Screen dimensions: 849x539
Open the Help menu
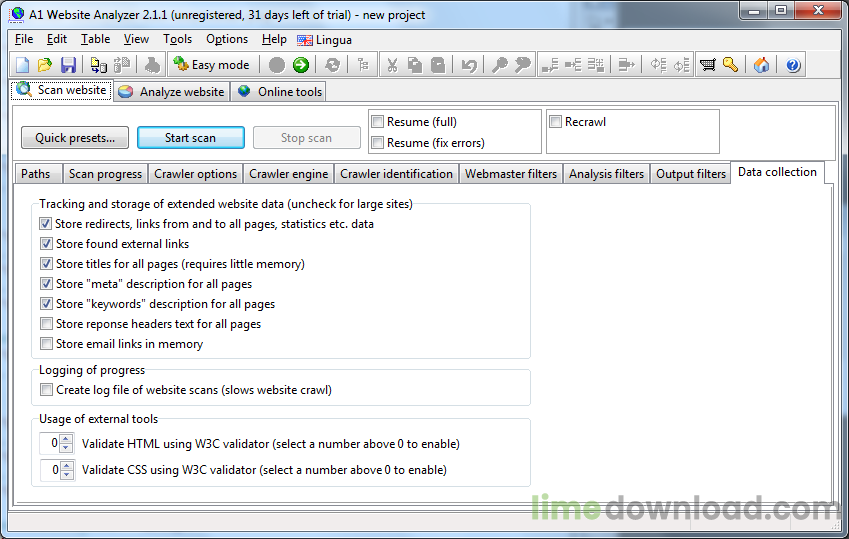(x=274, y=40)
